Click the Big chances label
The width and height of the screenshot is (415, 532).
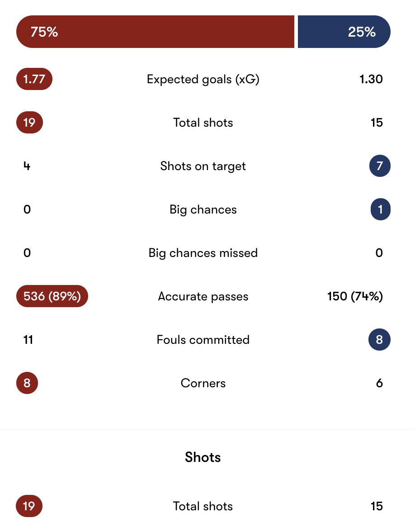(203, 209)
